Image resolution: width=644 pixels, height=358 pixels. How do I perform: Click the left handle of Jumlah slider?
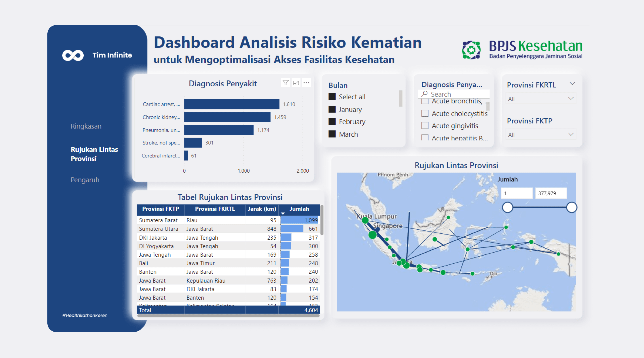point(508,207)
